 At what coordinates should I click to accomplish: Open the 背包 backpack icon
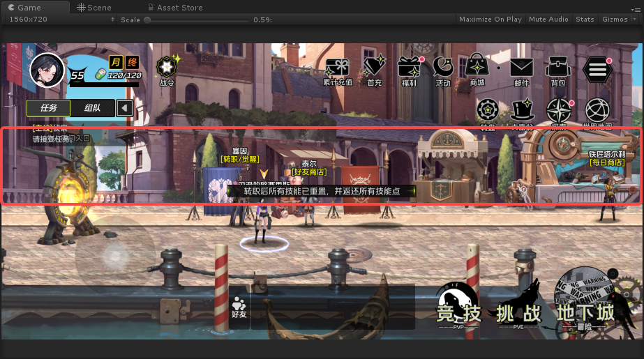point(557,72)
